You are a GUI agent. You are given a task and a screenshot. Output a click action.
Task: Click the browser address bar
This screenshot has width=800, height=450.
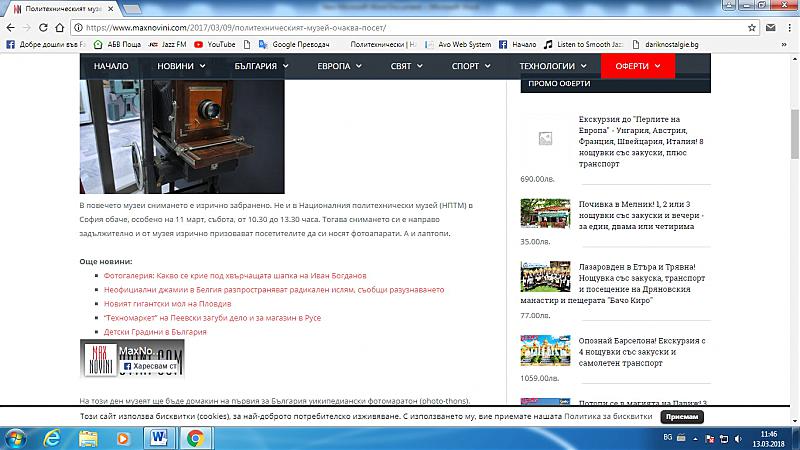tap(400, 27)
